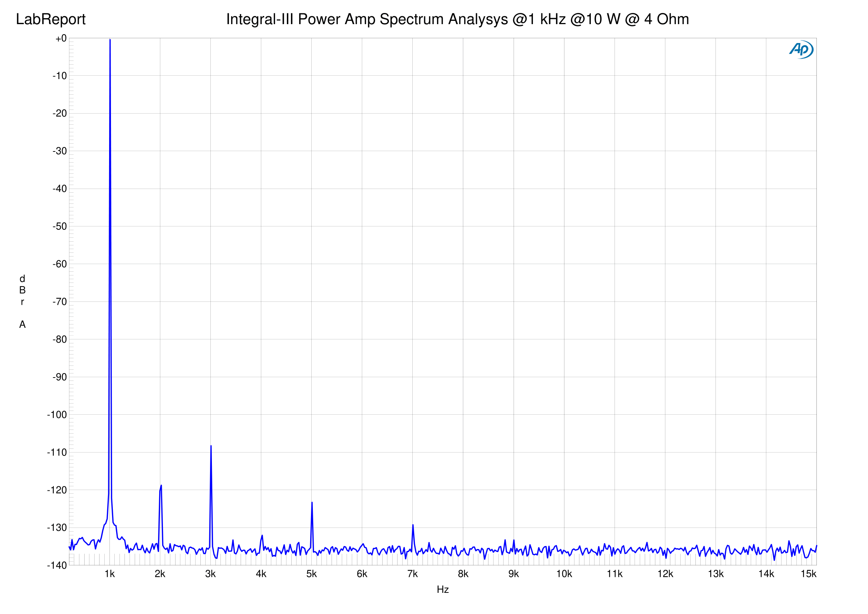Click the Hz axis label

(443, 589)
